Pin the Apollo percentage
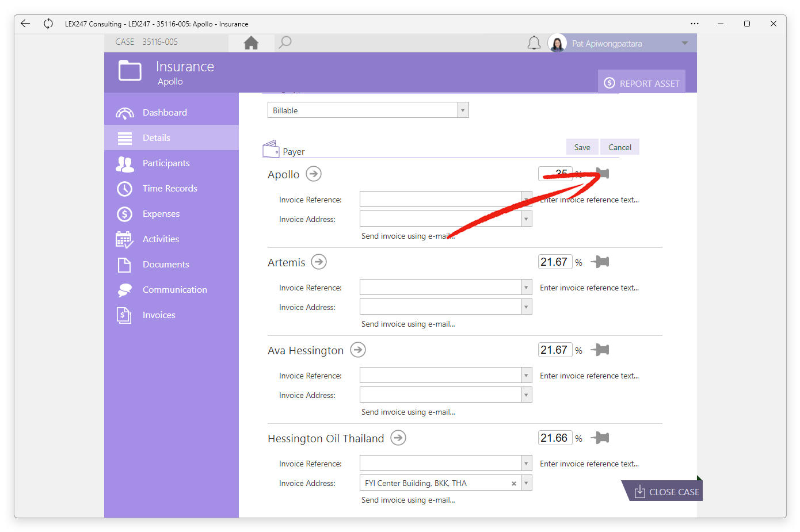Viewport: 800px width, 532px height. click(x=601, y=174)
